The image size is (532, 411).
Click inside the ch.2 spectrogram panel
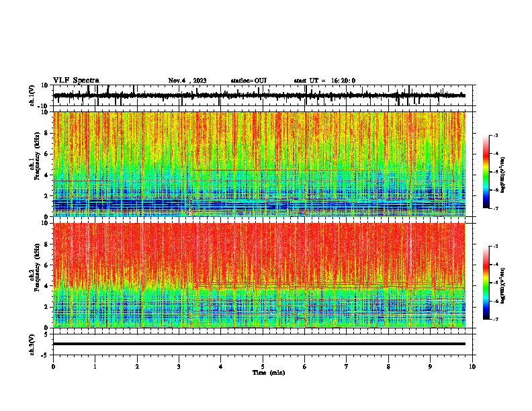[x=259, y=275]
